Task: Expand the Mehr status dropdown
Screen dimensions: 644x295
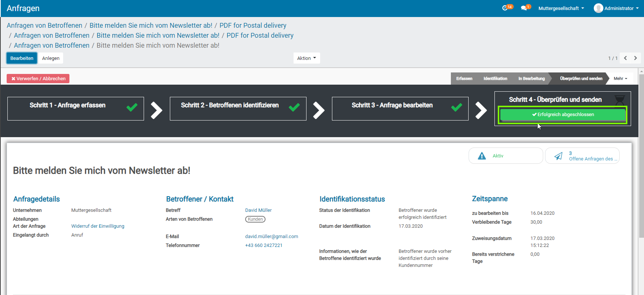Action: point(620,78)
